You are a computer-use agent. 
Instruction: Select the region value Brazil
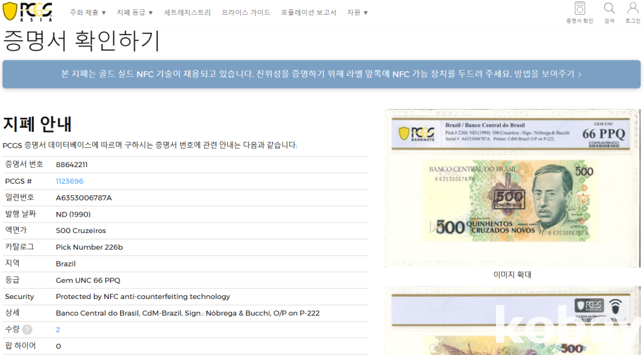pos(66,264)
